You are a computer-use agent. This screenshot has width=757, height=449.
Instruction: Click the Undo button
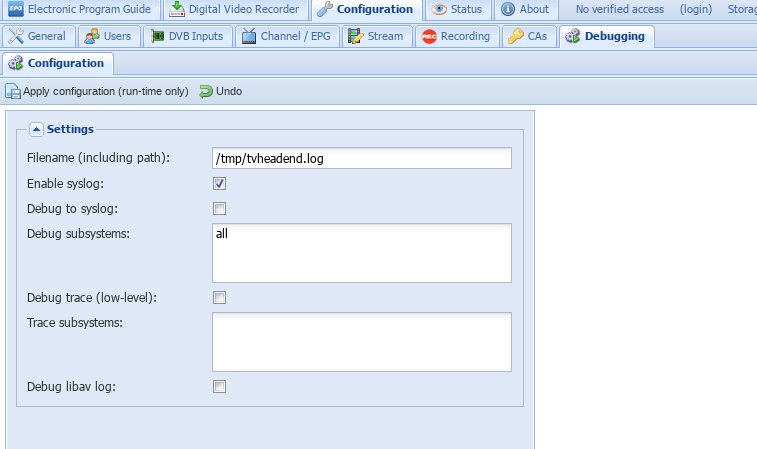(x=220, y=92)
